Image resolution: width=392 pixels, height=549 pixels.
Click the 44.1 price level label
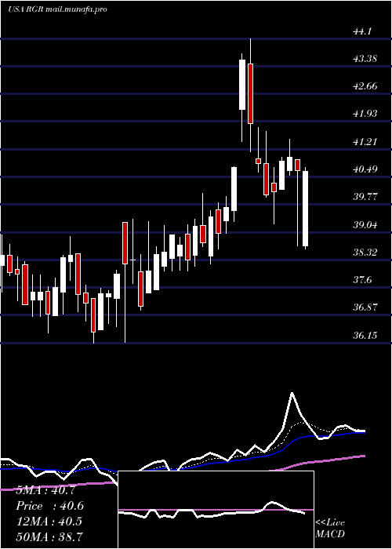[x=362, y=31]
